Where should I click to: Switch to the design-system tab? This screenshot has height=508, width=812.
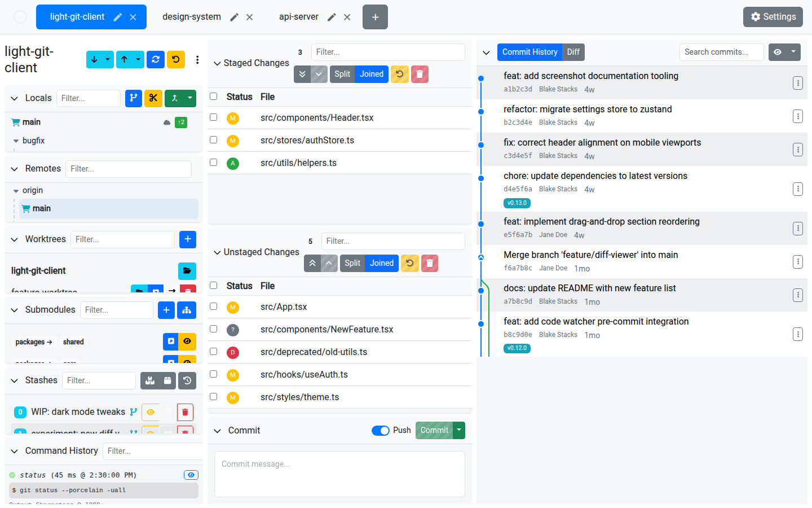pos(192,17)
